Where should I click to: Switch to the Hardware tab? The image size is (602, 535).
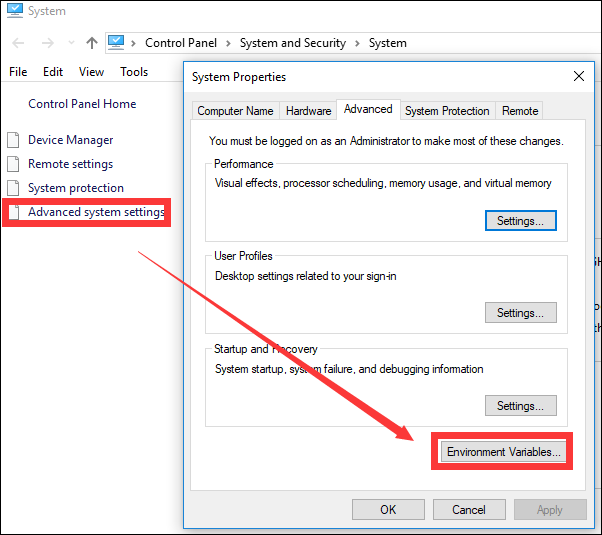(308, 111)
